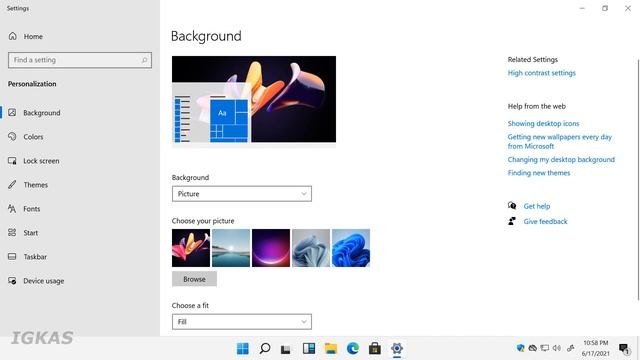Launch File Explorer from the taskbar
This screenshot has height=360, width=640.
[x=331, y=348]
